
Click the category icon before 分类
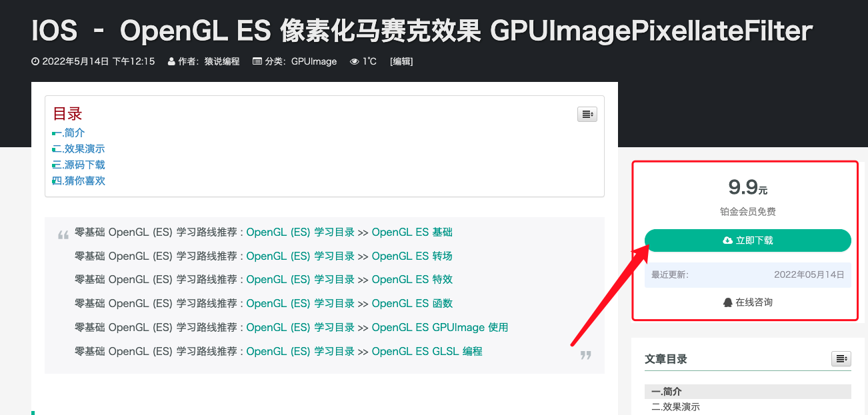coord(257,61)
